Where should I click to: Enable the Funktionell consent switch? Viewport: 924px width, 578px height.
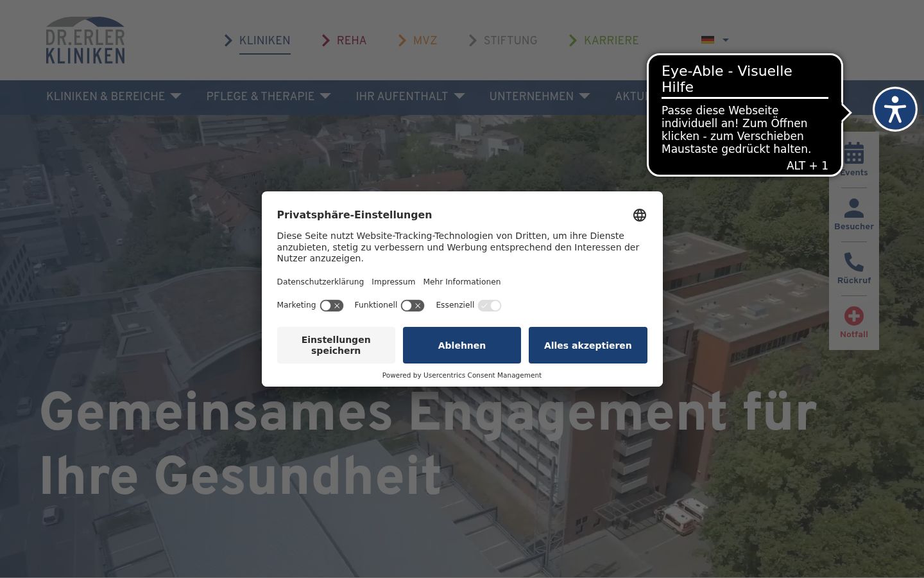click(x=413, y=306)
